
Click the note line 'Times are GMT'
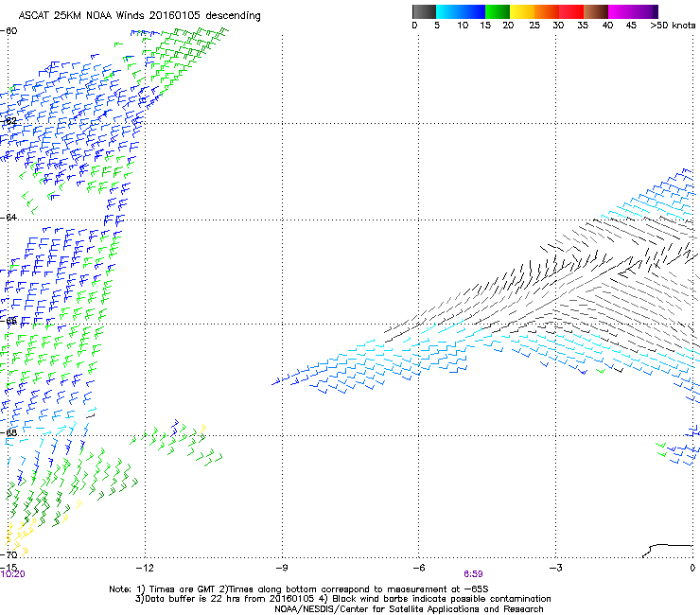tap(184, 589)
